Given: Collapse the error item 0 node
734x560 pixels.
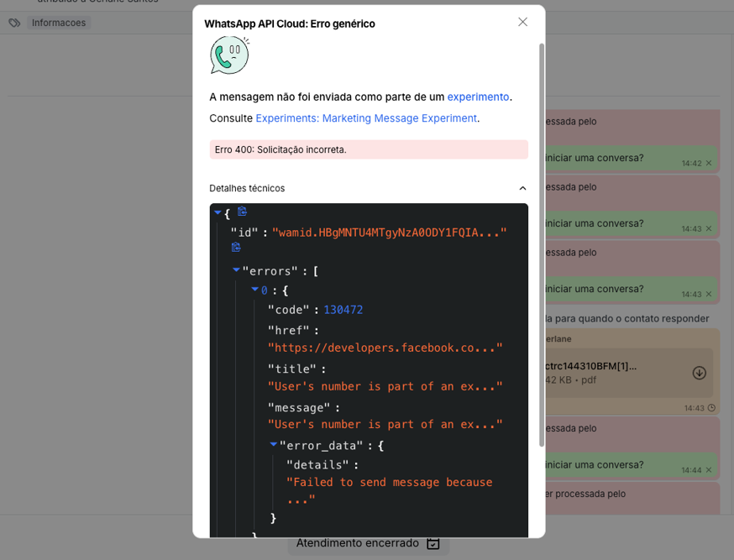Looking at the screenshot, I should [254, 290].
